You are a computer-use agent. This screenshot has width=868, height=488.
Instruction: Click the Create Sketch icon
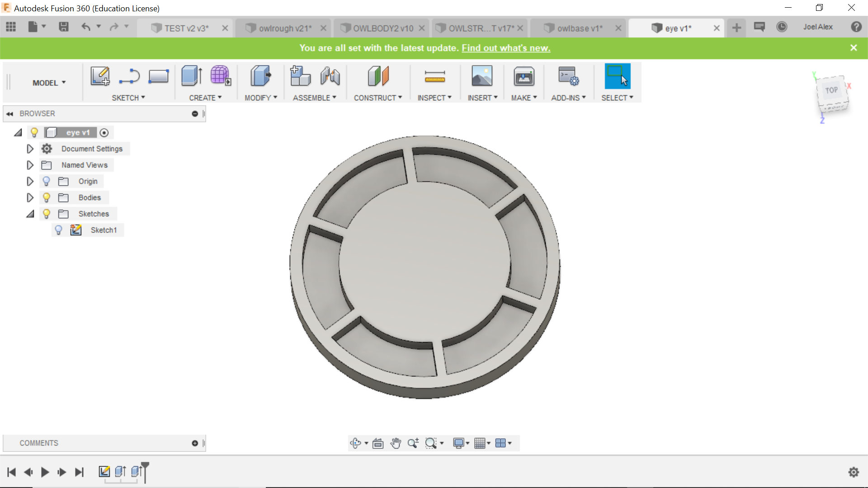pyautogui.click(x=100, y=76)
